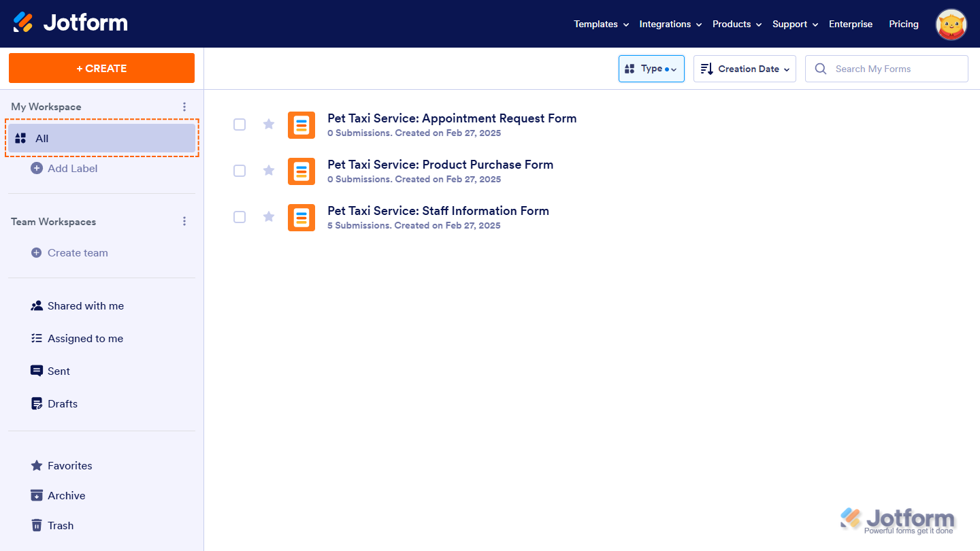The width and height of the screenshot is (980, 551).
Task: Open My Workspace three-dot options
Action: tap(184, 107)
